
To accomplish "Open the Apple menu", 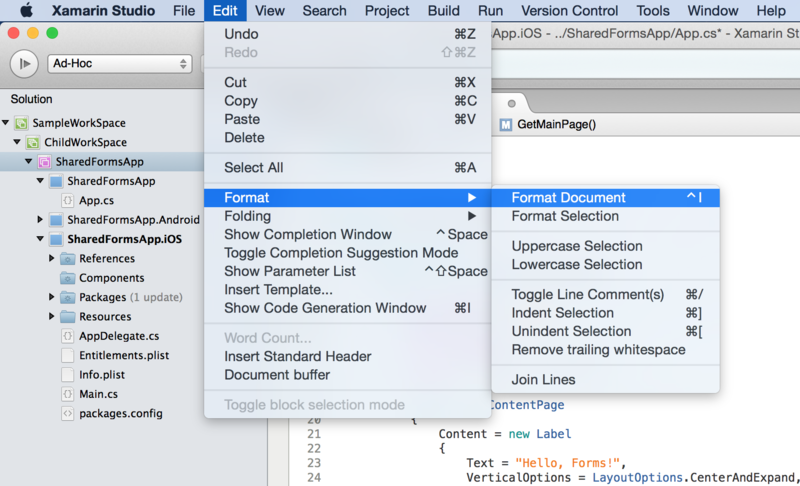I will [26, 11].
